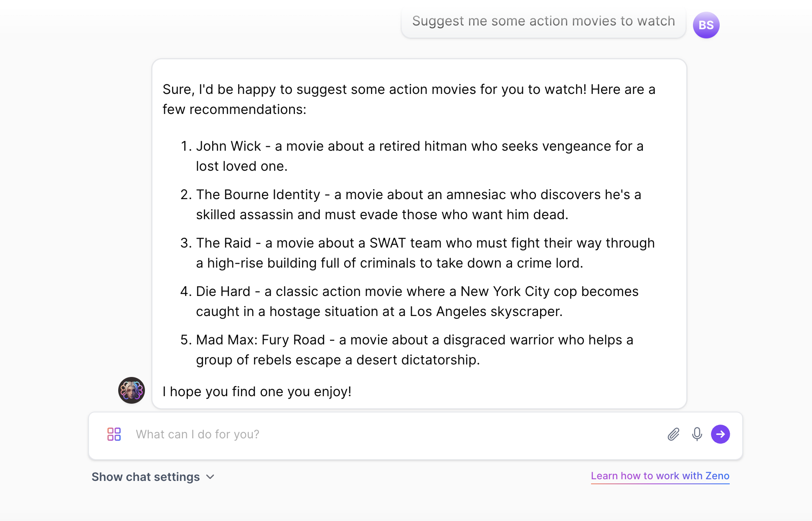Click Show chat settings label
This screenshot has width=812, height=521.
(145, 477)
